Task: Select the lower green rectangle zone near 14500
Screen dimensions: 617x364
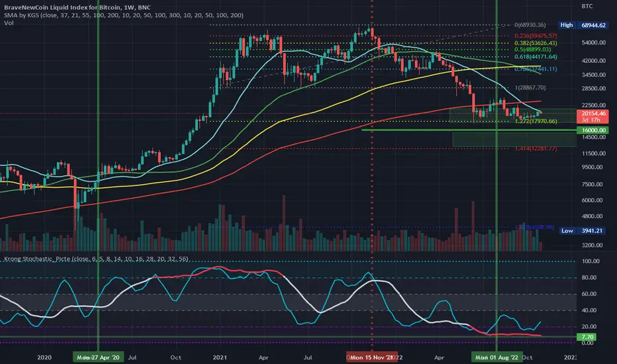Action: [x=514, y=140]
